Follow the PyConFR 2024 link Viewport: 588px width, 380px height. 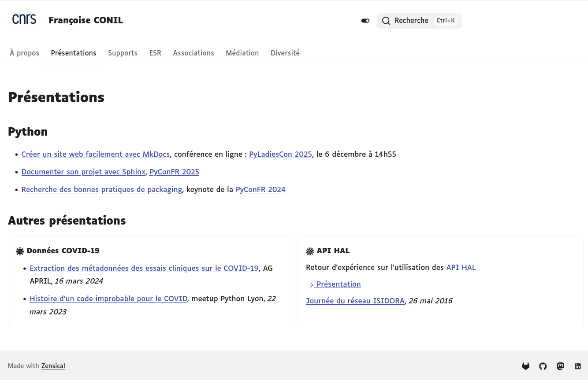[x=261, y=189]
